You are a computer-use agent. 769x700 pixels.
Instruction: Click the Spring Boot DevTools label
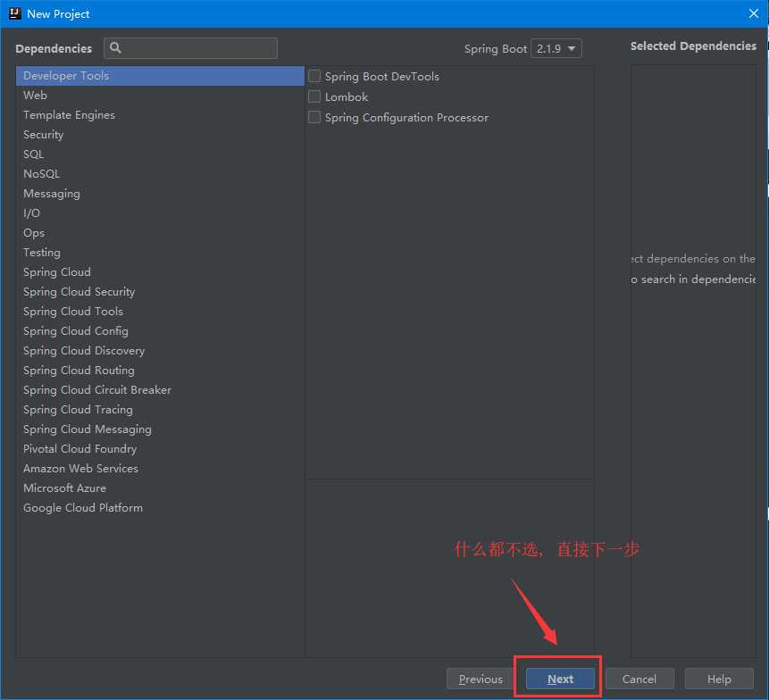coord(382,77)
